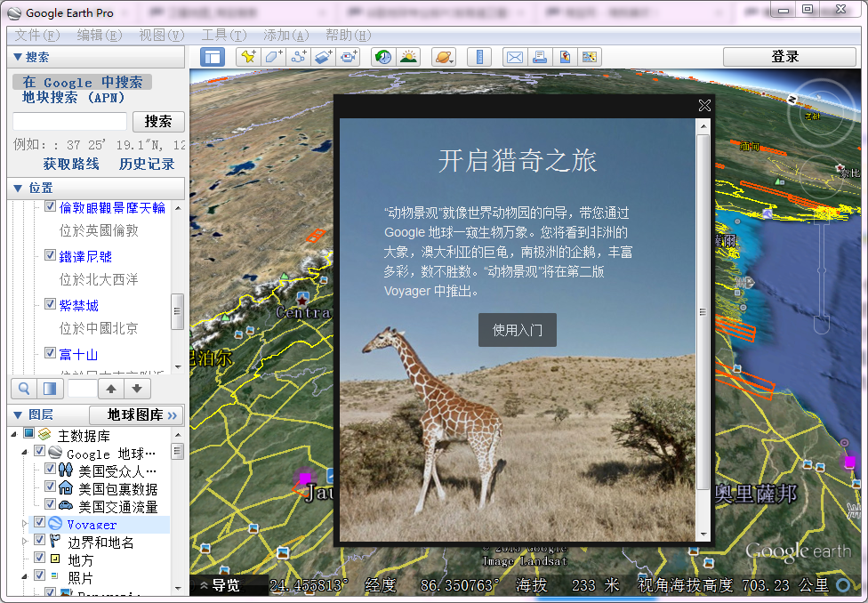Viewport: 868px width, 603px height.
Task: Collapse the Google 地球 tree node
Action: click(24, 453)
